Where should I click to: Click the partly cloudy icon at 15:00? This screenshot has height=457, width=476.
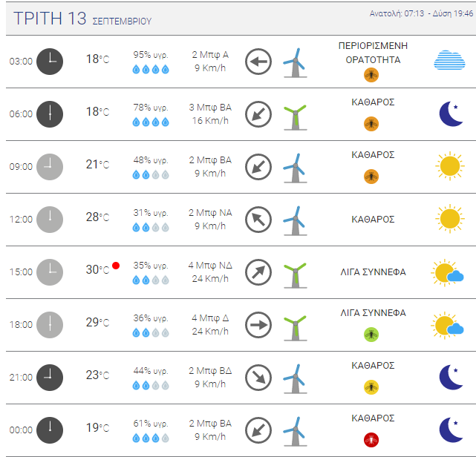tap(447, 272)
